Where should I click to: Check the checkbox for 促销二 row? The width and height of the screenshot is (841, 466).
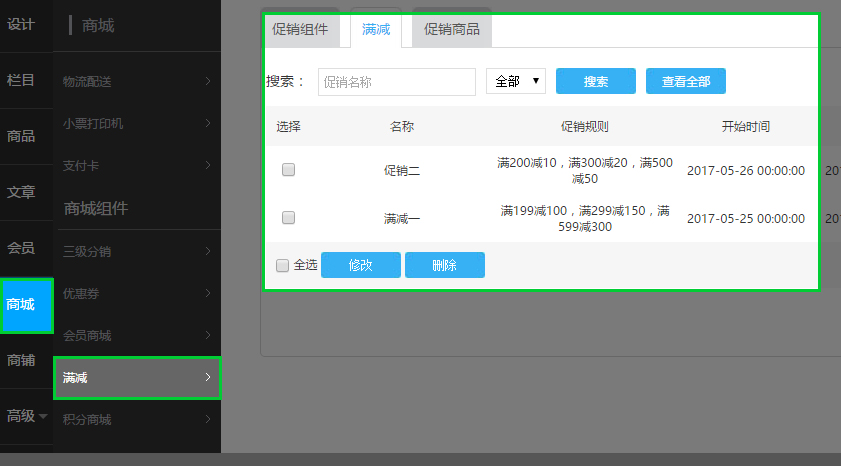tap(288, 170)
